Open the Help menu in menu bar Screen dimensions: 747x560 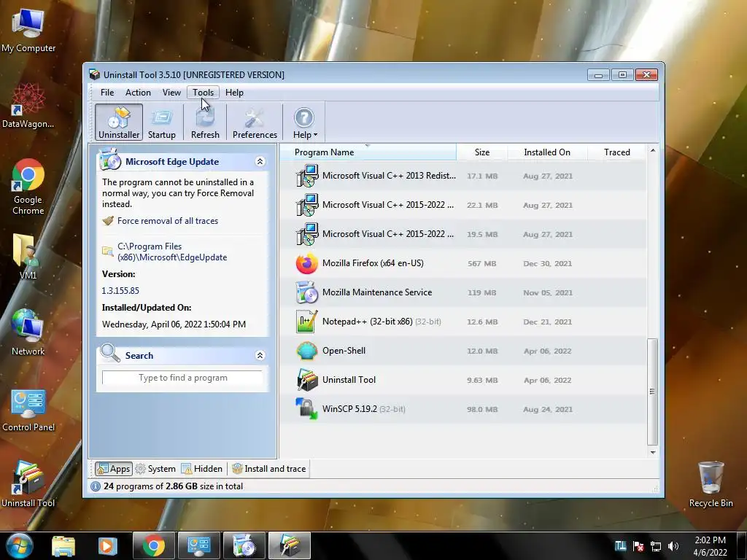click(234, 93)
